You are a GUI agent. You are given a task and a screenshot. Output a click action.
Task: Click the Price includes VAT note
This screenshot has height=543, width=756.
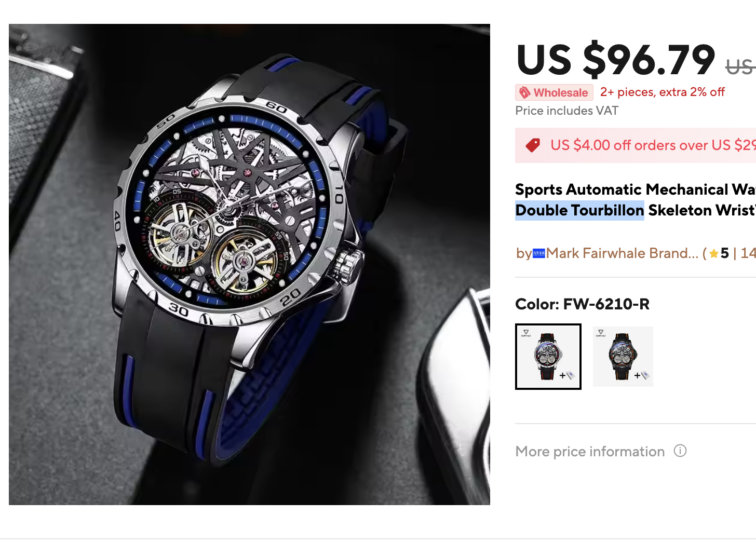(566, 111)
